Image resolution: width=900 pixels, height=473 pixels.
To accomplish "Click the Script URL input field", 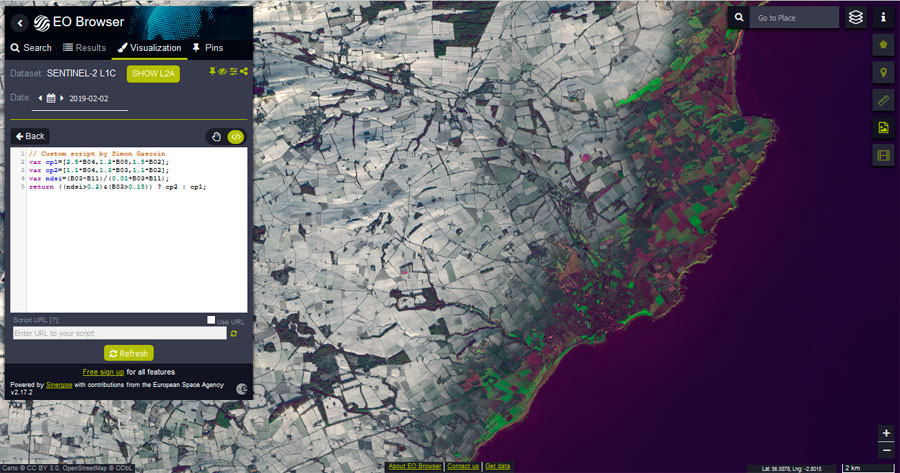I will coord(119,333).
